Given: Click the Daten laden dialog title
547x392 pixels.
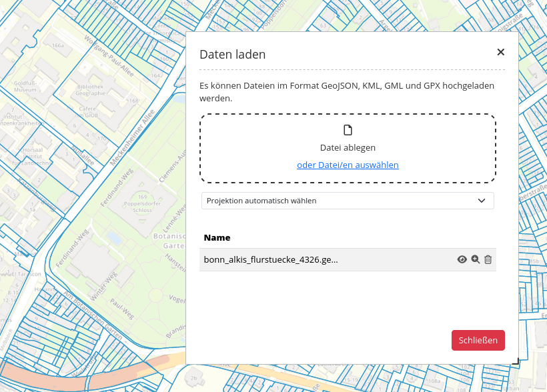Looking at the screenshot, I should (232, 55).
